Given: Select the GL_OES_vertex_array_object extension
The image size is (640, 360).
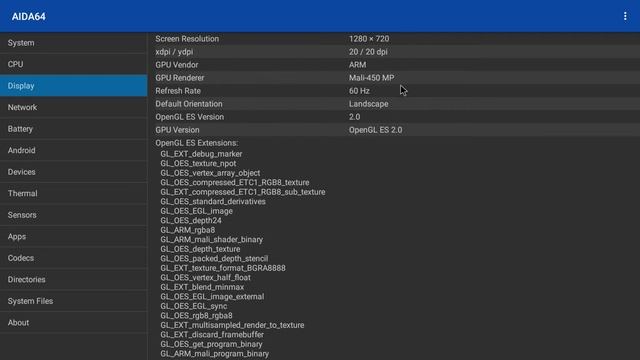Looking at the screenshot, I should point(210,173).
